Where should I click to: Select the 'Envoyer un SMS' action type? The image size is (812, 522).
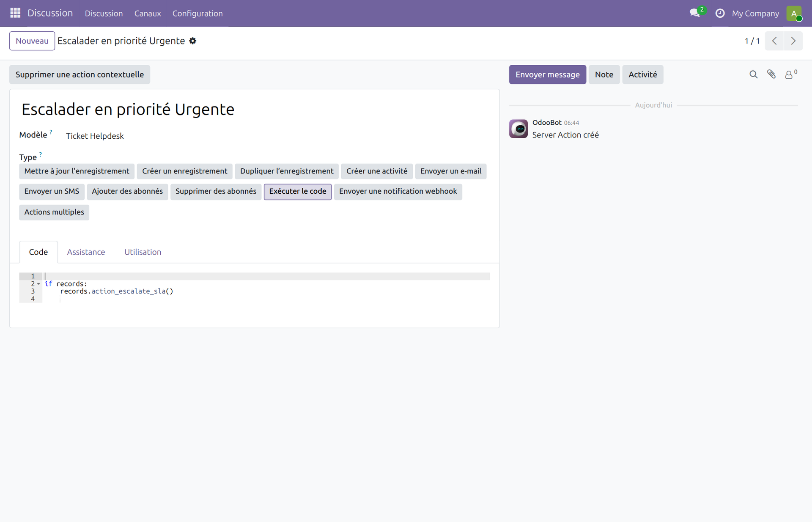pos(51,191)
